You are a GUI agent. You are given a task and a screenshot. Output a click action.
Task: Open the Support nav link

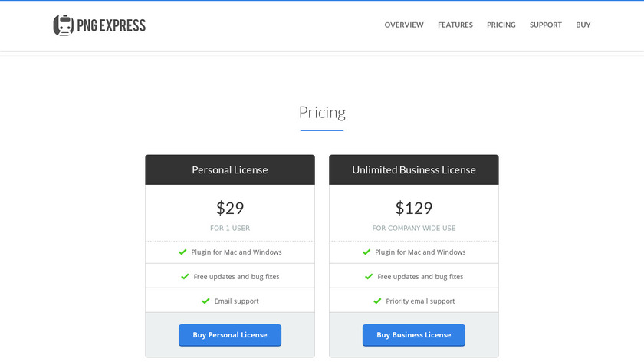pos(546,25)
